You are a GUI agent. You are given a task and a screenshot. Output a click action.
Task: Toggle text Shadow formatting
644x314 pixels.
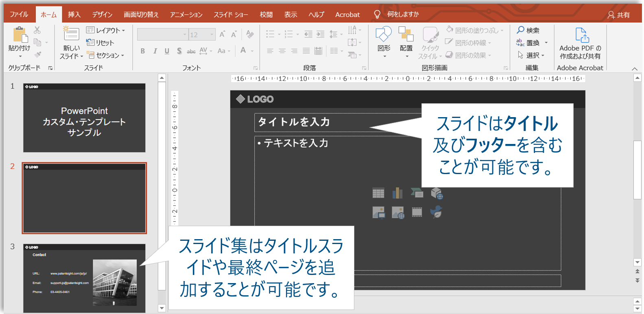[179, 51]
